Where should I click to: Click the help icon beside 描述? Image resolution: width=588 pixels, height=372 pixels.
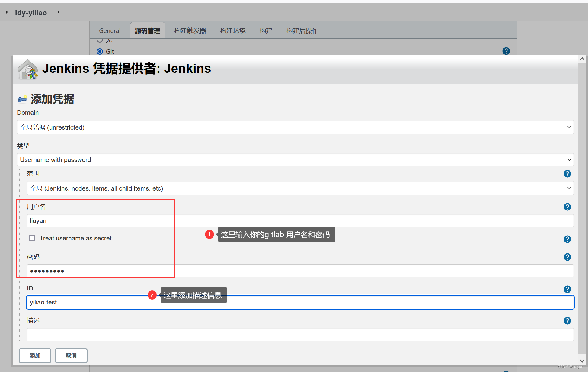tap(567, 321)
